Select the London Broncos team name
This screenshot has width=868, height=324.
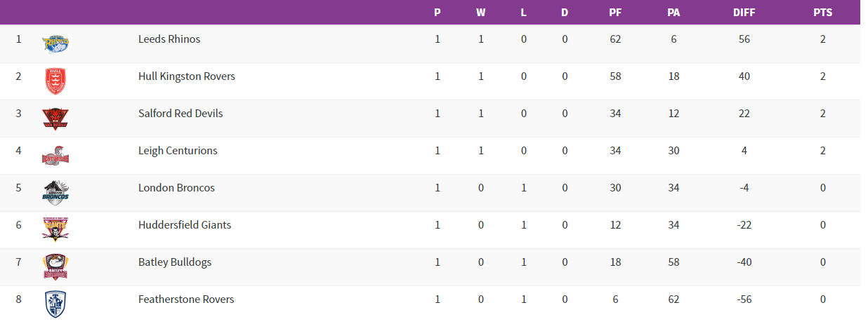click(x=176, y=188)
